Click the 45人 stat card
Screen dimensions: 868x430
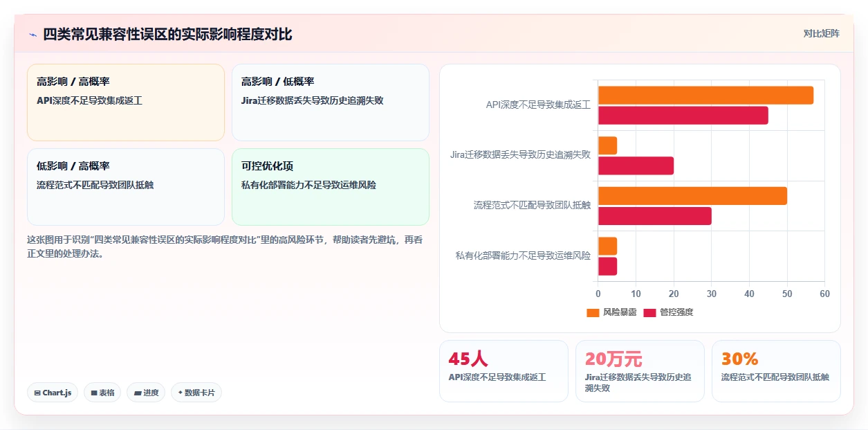click(504, 370)
